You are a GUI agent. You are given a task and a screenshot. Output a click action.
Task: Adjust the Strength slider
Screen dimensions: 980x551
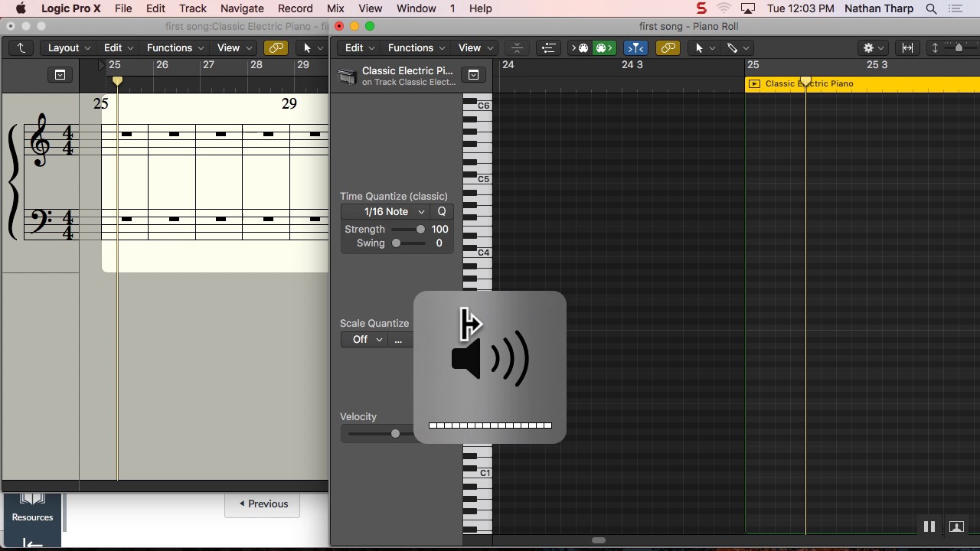point(420,229)
